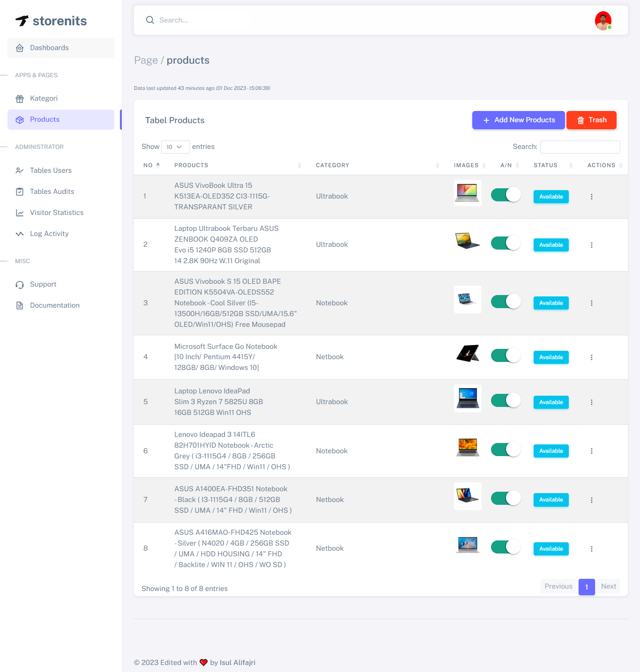Viewport: 640px width, 672px height.
Task: Disable the toggle for ASUS VivoBook Ultra 15
Action: 506,195
